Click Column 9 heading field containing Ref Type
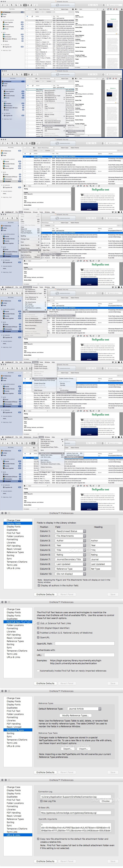The image size is (123, 868). [x=101, y=569]
